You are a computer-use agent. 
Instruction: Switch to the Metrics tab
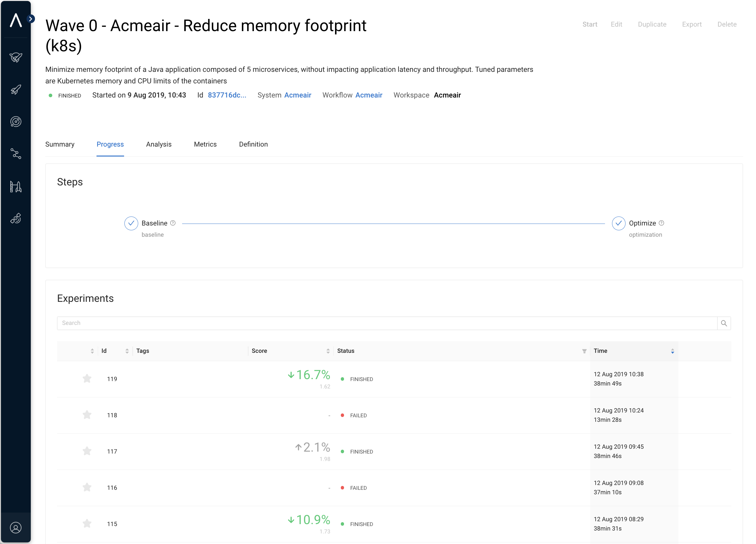click(205, 144)
